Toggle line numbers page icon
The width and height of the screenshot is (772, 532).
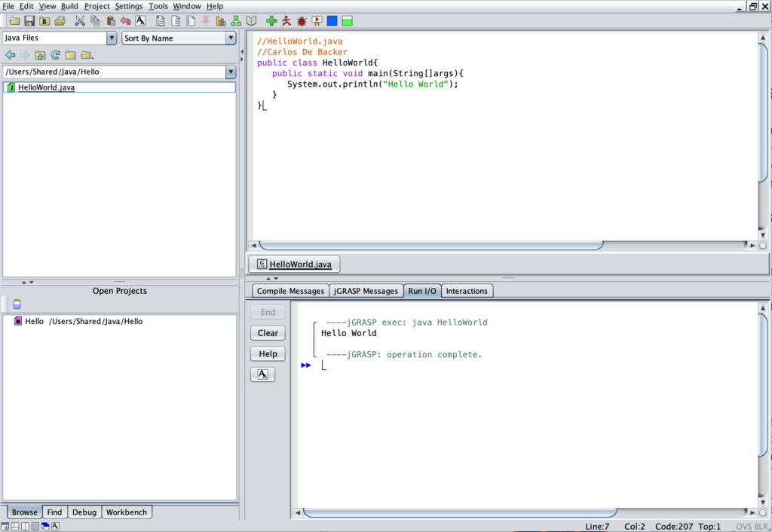click(191, 21)
